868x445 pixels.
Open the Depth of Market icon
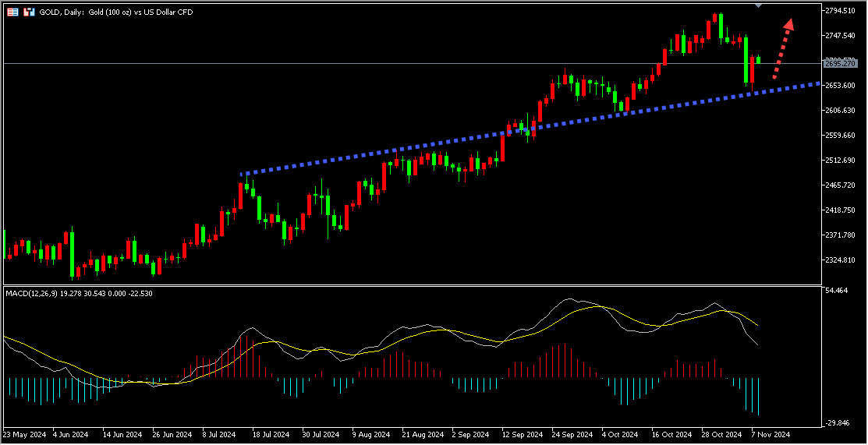tap(12, 12)
